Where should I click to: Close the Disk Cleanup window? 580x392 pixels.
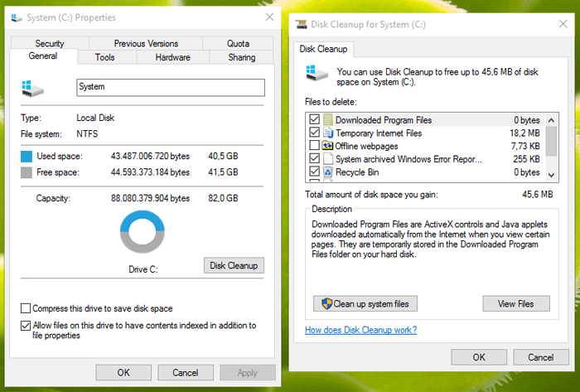(x=563, y=24)
